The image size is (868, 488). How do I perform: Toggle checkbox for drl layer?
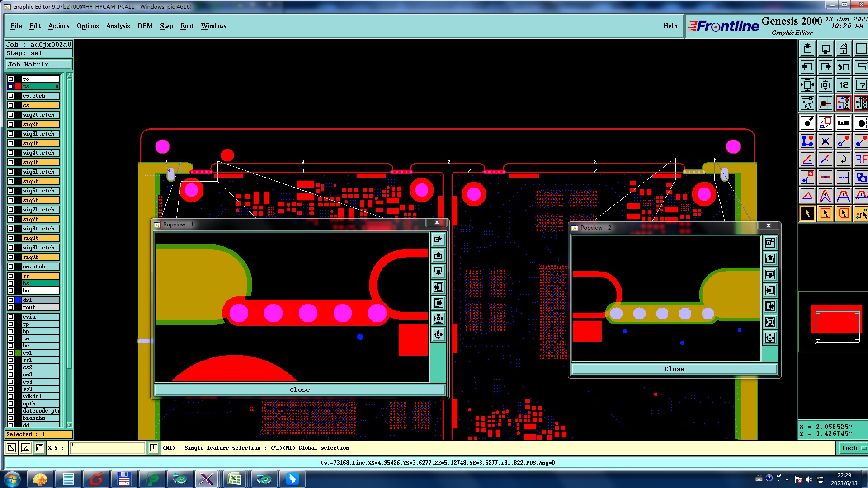pyautogui.click(x=11, y=300)
